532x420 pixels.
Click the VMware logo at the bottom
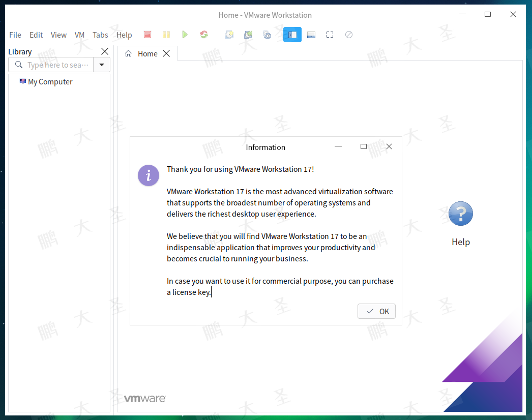144,398
